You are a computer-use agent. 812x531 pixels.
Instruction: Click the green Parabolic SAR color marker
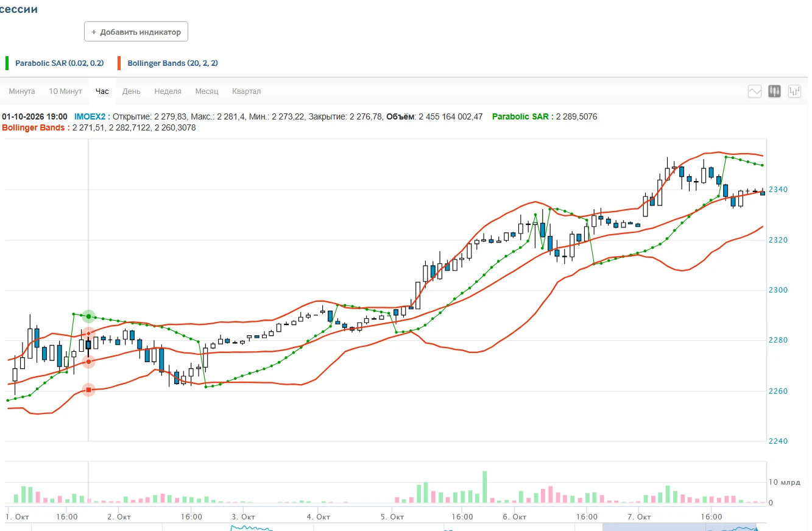tap(7, 63)
